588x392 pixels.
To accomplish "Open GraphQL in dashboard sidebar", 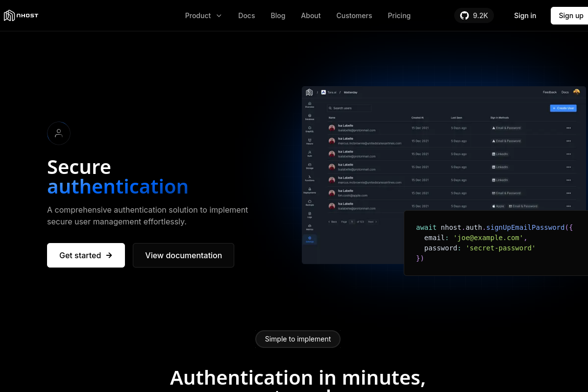I will (310, 129).
